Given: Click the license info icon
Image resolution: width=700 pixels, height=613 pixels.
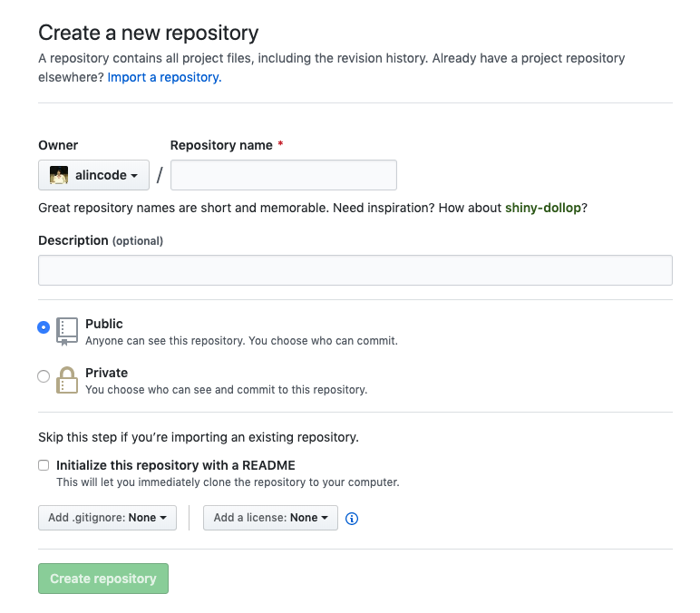Looking at the screenshot, I should [353, 519].
